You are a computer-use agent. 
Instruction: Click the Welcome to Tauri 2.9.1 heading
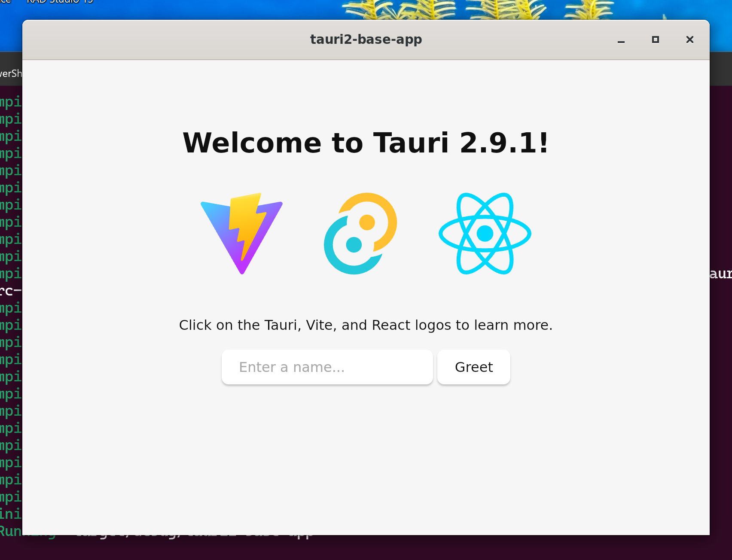pyautogui.click(x=366, y=143)
